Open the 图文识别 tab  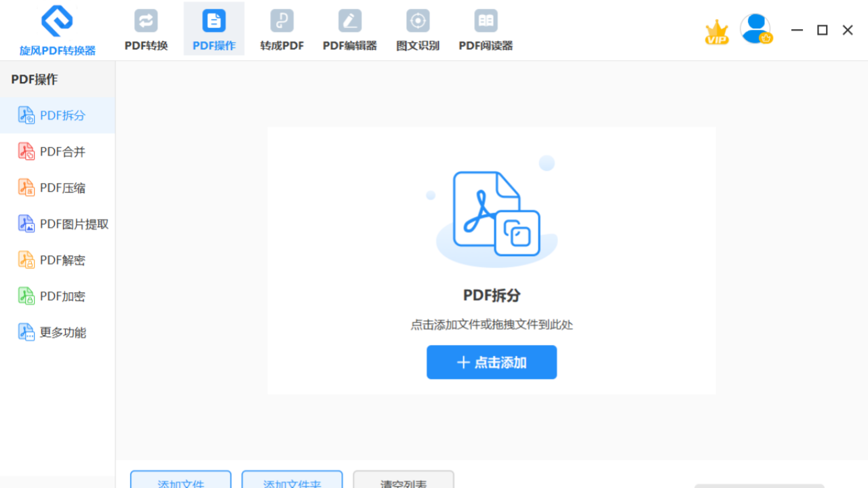coord(417,28)
